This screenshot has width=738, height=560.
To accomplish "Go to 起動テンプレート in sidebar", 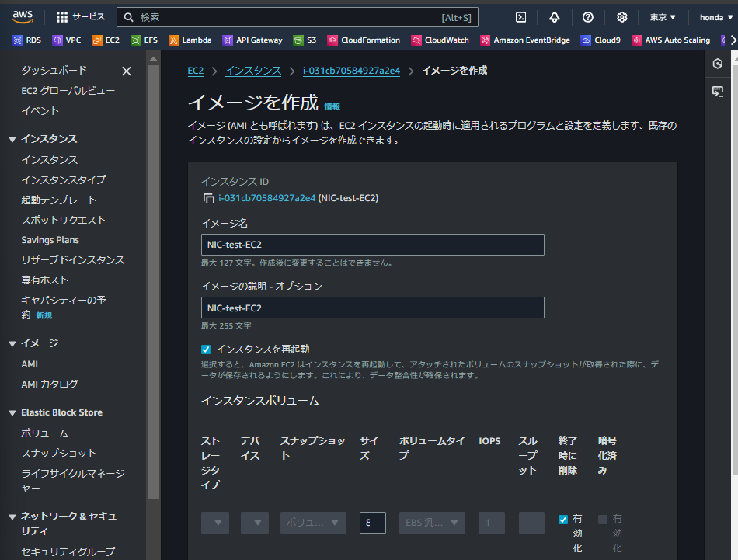I will (59, 200).
